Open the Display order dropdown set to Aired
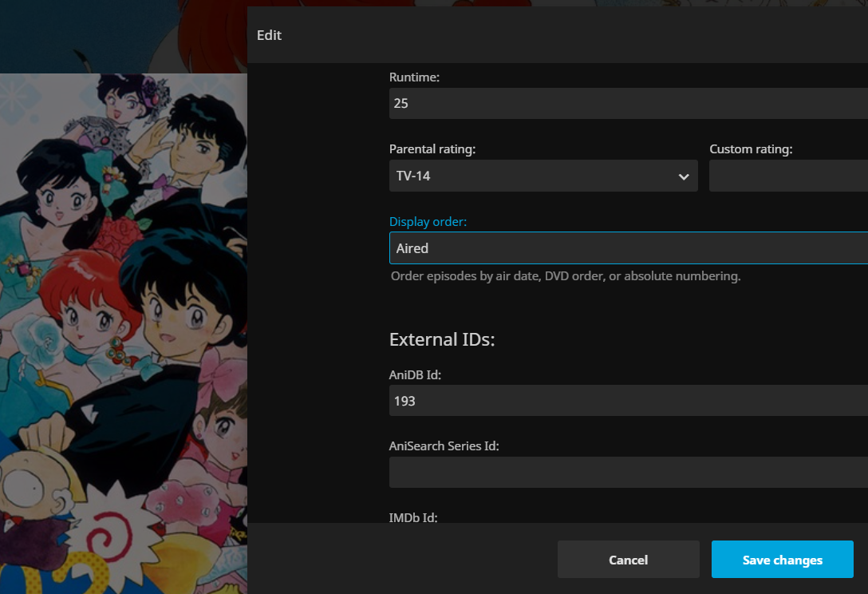868x594 pixels. click(x=628, y=248)
